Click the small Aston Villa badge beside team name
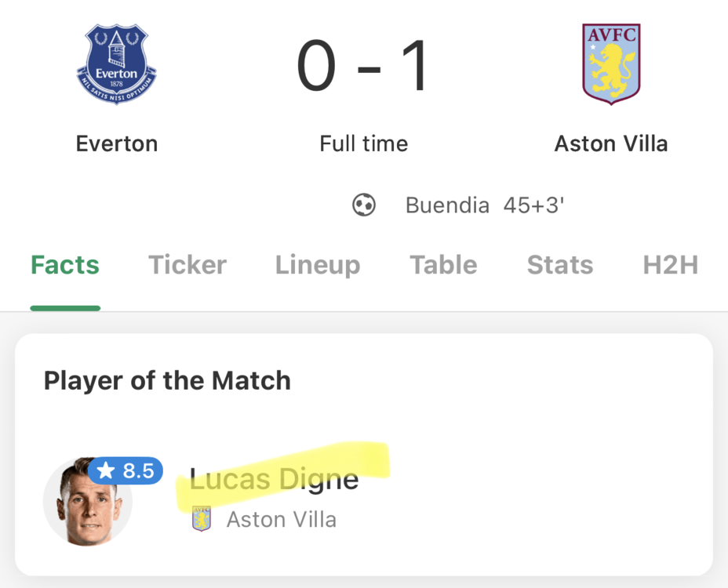Screen dimensions: 728x588 202,519
